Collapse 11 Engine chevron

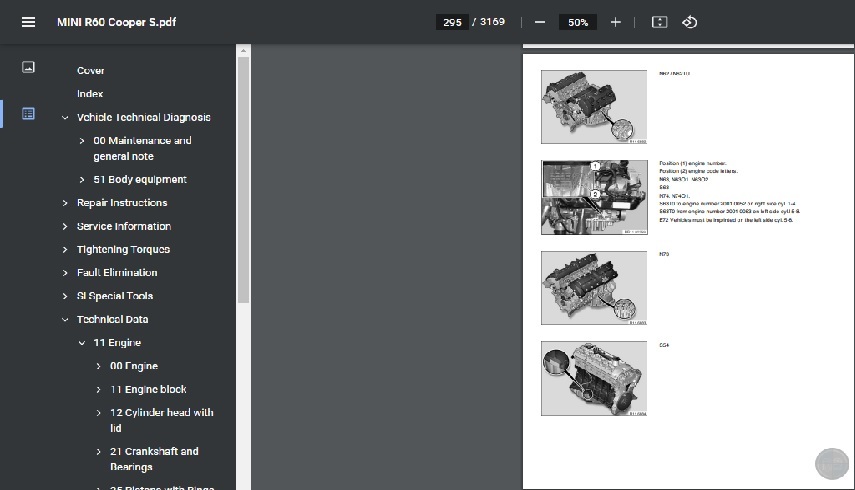pyautogui.click(x=82, y=343)
